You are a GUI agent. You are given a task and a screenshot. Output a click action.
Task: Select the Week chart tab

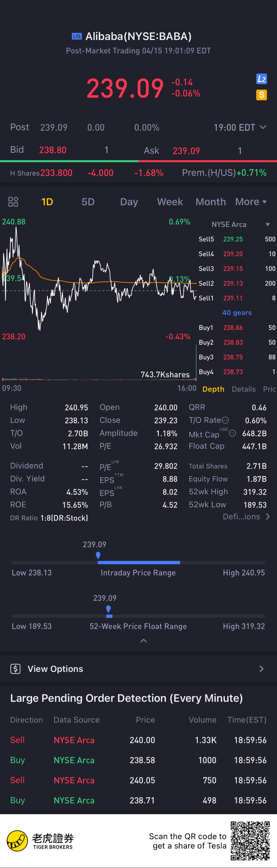[x=170, y=202]
